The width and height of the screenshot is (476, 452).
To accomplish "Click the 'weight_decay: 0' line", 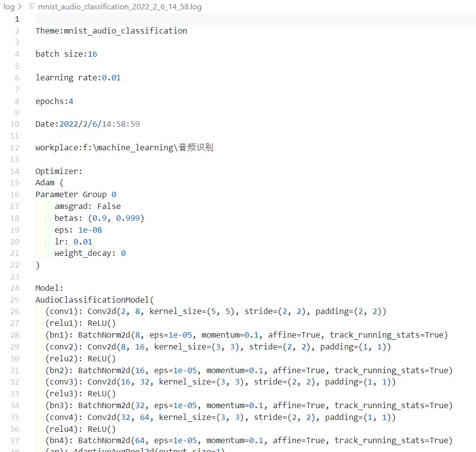I will click(90, 253).
